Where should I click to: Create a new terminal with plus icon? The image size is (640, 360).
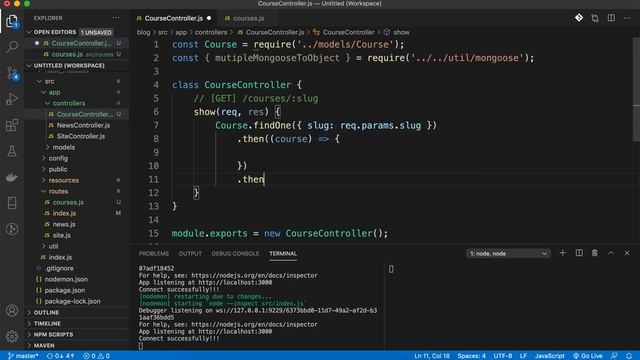pos(562,253)
